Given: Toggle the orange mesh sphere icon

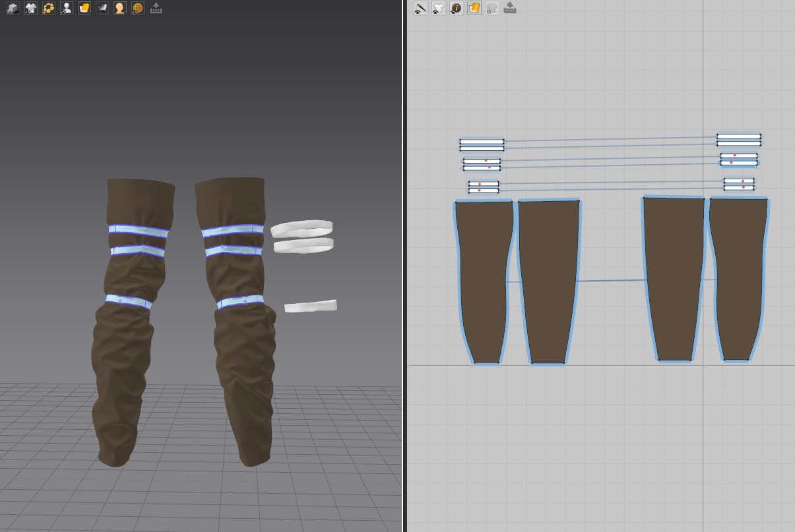Looking at the screenshot, I should click(138, 9).
